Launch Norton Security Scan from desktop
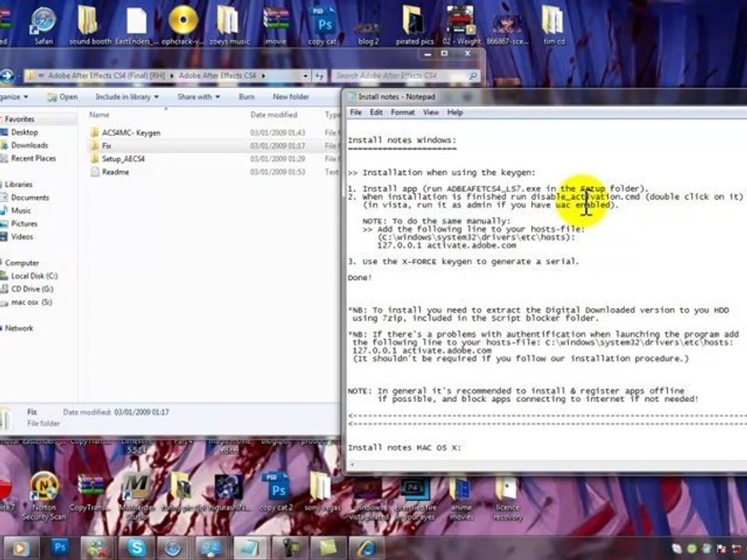Screen dimensions: 747x560 [x=44, y=495]
